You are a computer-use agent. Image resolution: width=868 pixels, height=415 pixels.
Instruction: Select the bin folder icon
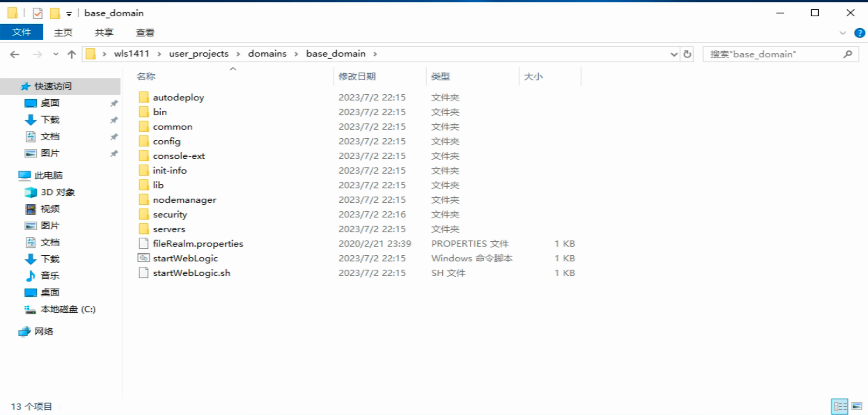tap(144, 112)
